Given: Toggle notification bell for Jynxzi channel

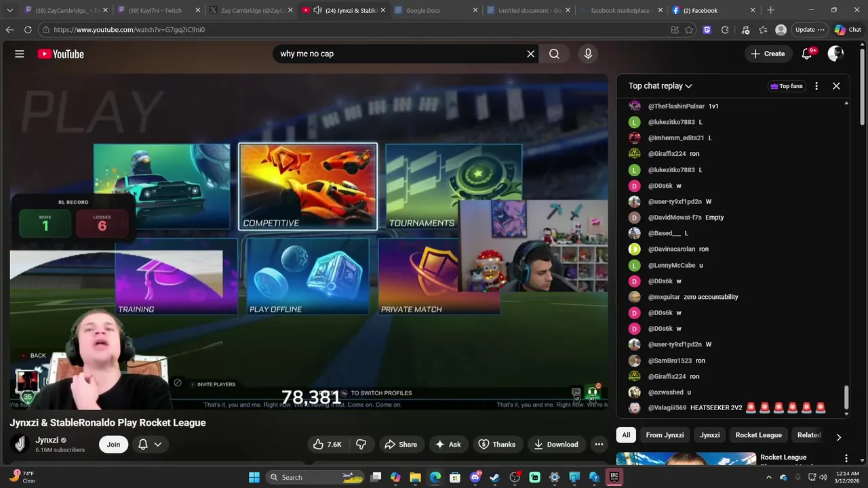Looking at the screenshot, I should [x=143, y=445].
